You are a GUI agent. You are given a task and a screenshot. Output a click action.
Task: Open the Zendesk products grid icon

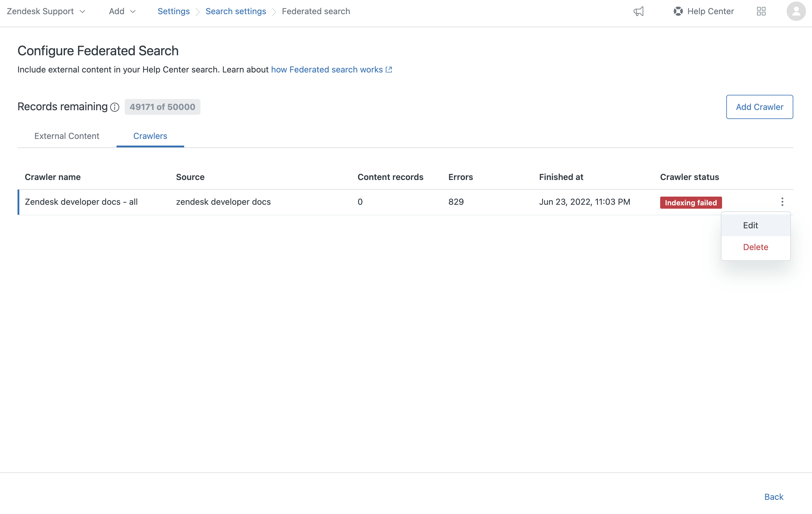pyautogui.click(x=761, y=11)
